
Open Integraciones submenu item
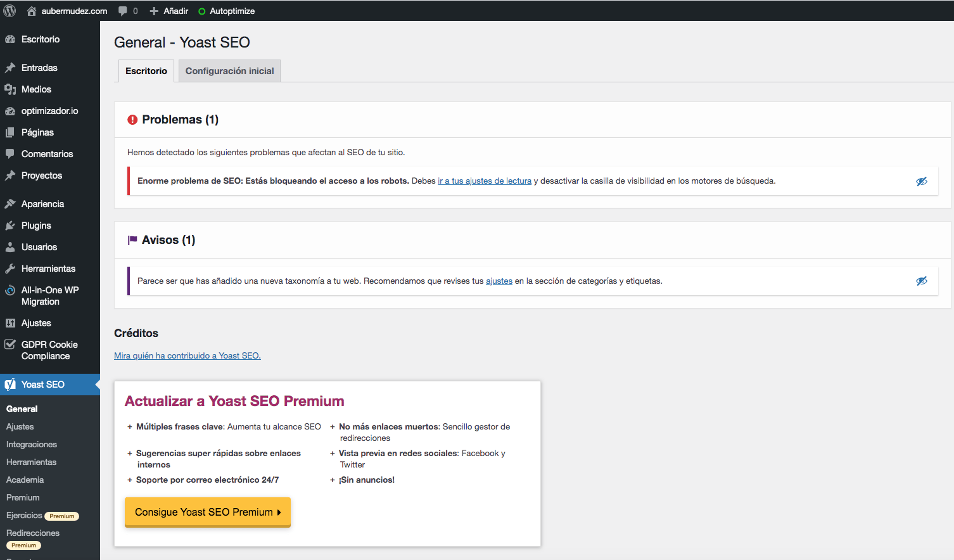pos(32,445)
